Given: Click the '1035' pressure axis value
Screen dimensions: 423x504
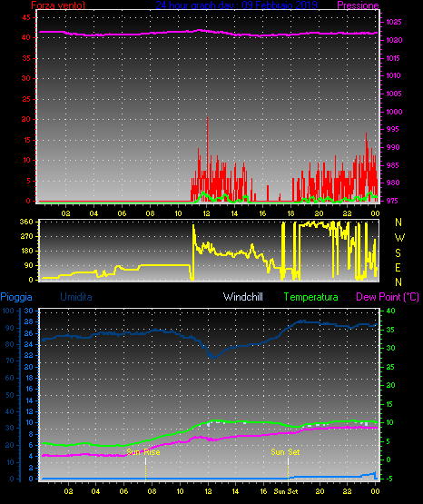Looking at the screenshot, I should [x=394, y=22].
